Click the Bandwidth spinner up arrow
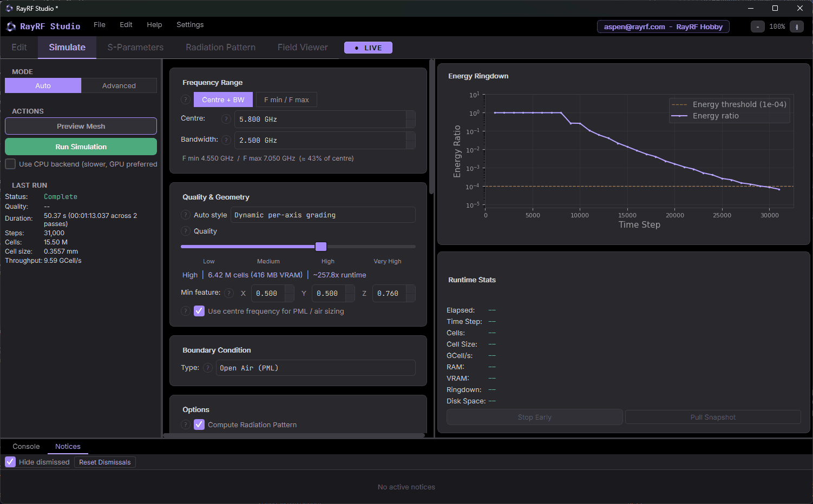This screenshot has width=813, height=504. click(411, 136)
